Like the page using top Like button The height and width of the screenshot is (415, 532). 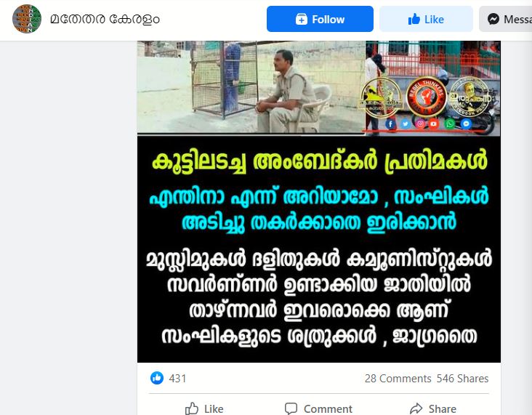(426, 19)
